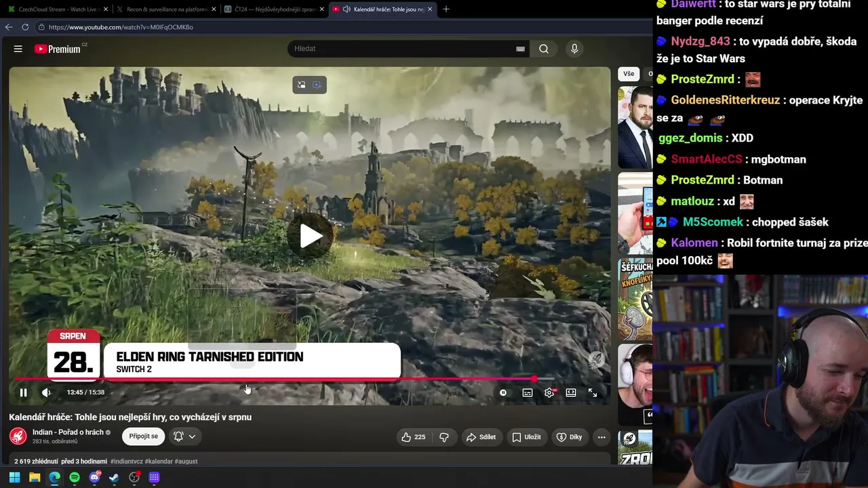This screenshot has height=488, width=868.
Task: Click the large play overlay on video
Action: [311, 236]
